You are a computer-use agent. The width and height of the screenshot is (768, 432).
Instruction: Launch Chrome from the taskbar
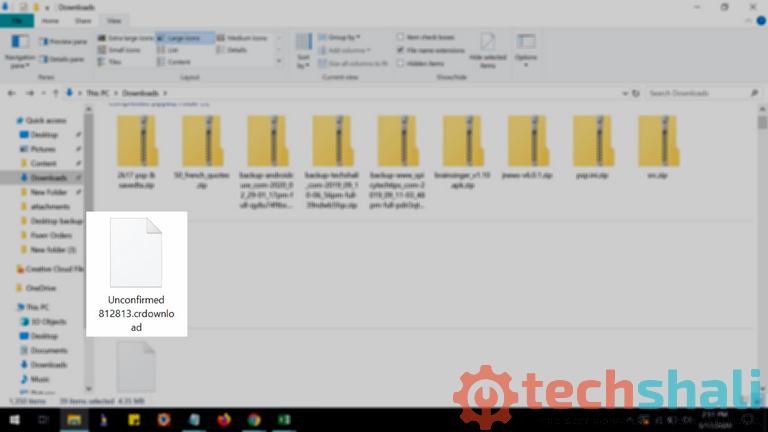click(x=254, y=420)
